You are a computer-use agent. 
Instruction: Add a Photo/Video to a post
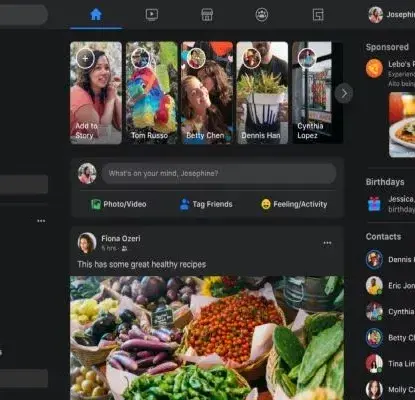coord(119,204)
